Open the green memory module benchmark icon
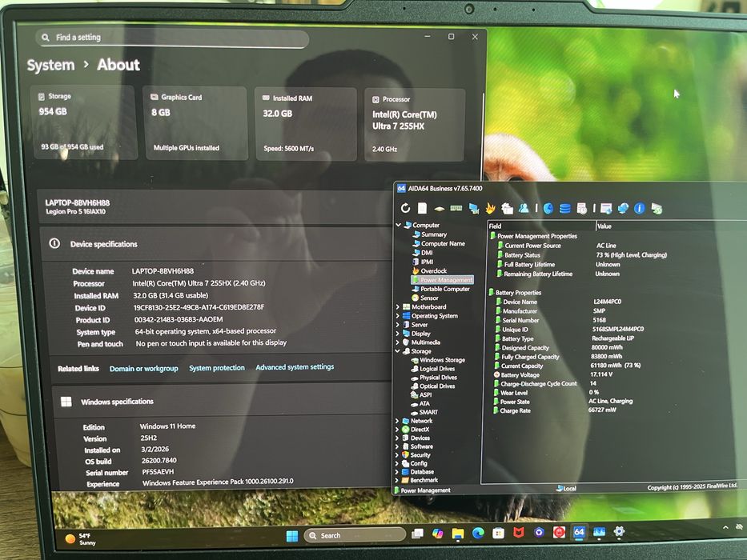The width and height of the screenshot is (747, 560). point(456,208)
